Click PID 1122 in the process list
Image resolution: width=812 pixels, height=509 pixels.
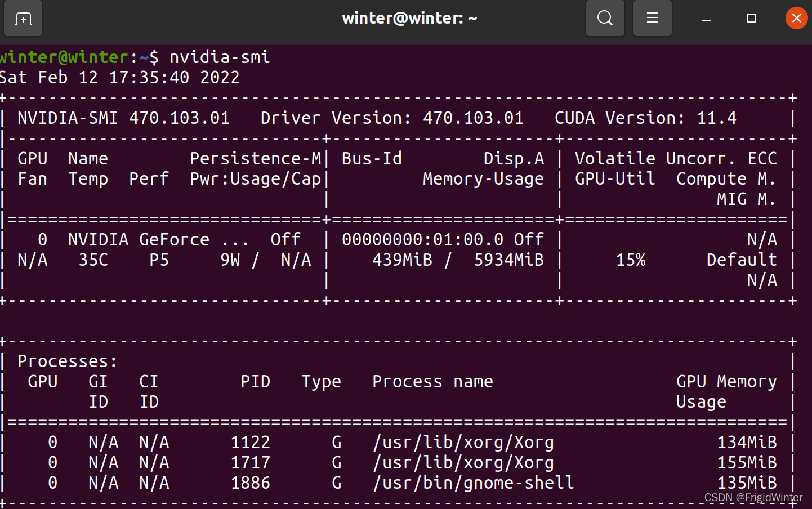pyautogui.click(x=251, y=443)
